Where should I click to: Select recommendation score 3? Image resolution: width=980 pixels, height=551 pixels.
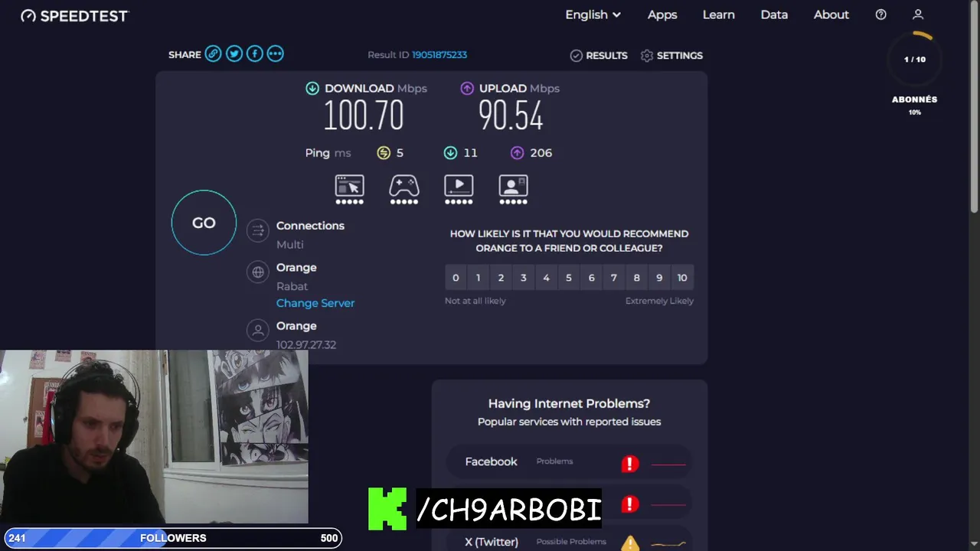[x=523, y=278]
